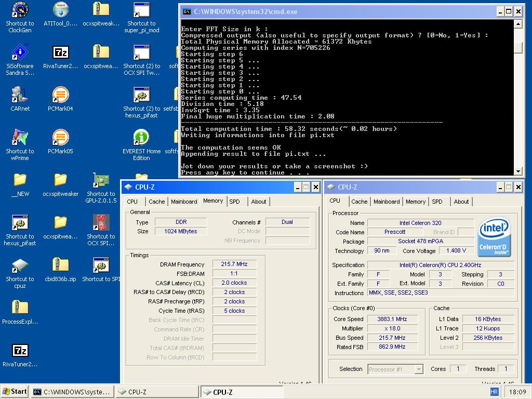Activate the first CPU-Z taskbar button
Screen dimensions: 532x399
[x=157, y=392]
